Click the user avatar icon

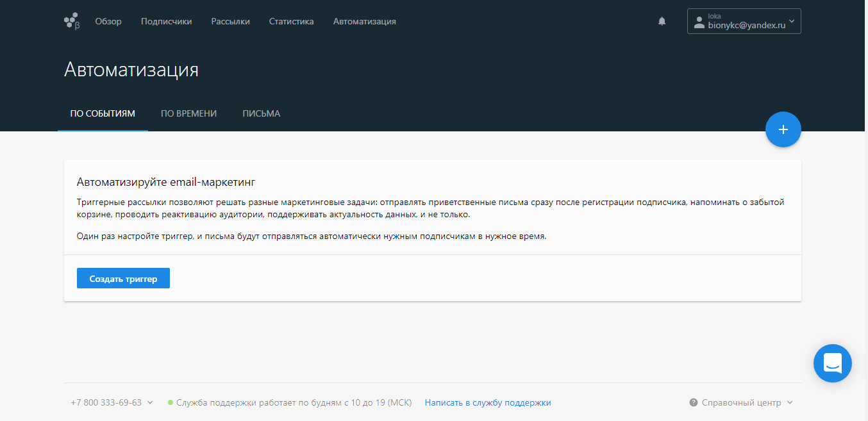coord(699,22)
